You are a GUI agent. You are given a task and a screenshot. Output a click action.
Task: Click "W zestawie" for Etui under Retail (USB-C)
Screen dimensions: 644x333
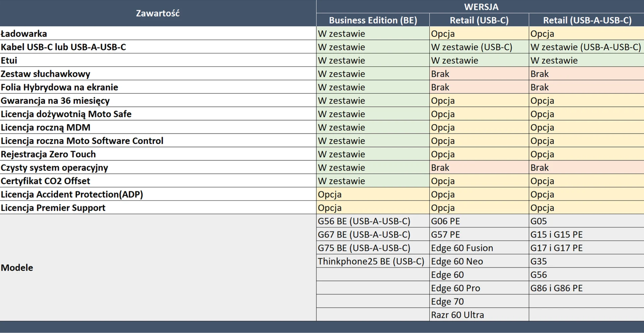479,60
